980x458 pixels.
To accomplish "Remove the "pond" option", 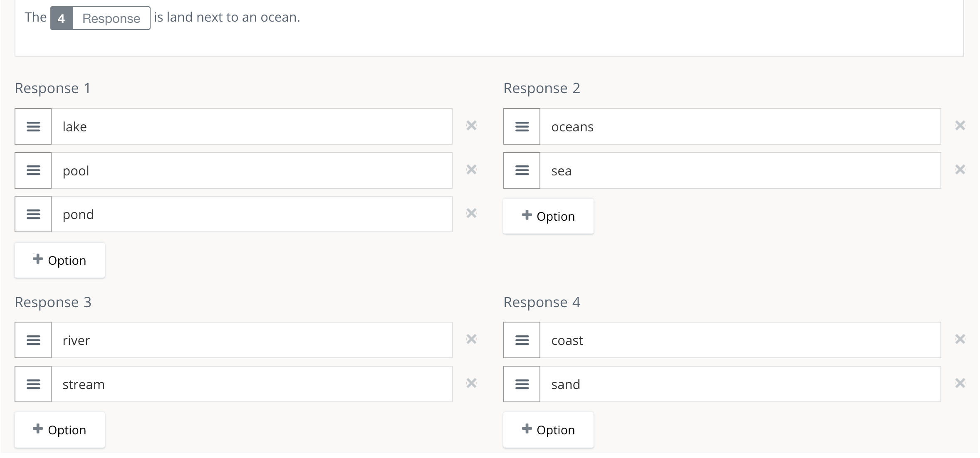I will (x=471, y=213).
